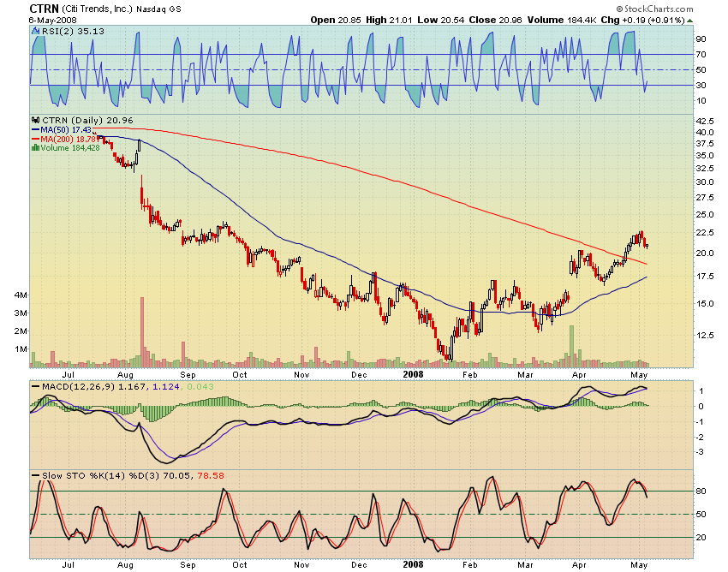Viewport: 728px width, 572px height.
Task: Click the Close 20.96 value
Action: 495,20
